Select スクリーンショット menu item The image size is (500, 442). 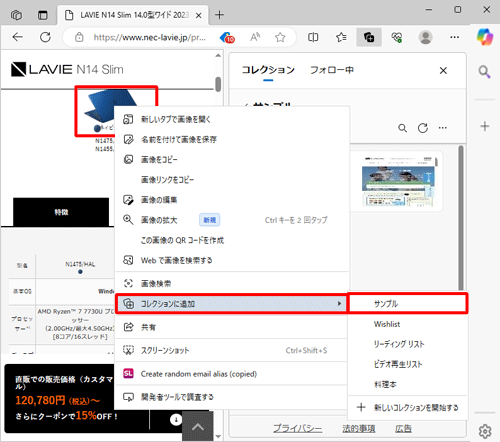[232, 351]
